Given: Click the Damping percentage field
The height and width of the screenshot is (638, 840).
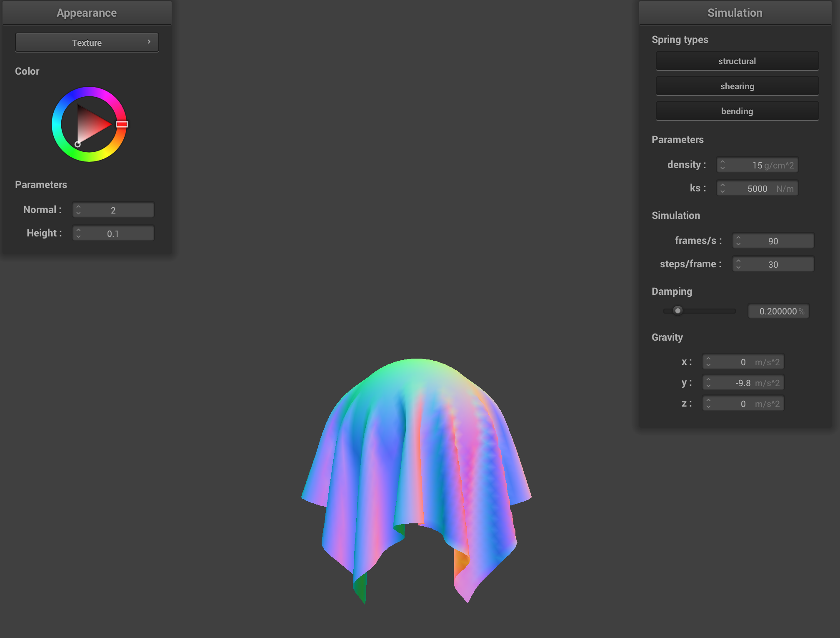Looking at the screenshot, I should [778, 311].
